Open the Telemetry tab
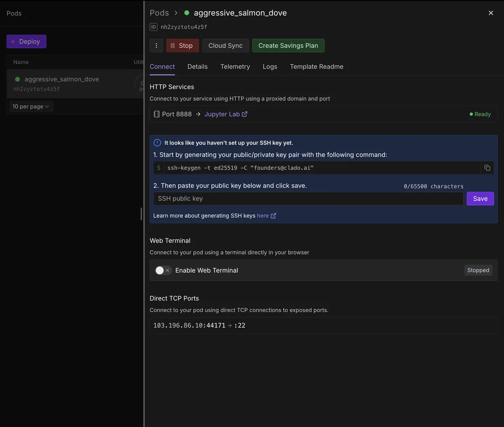504x427 pixels. 235,67
